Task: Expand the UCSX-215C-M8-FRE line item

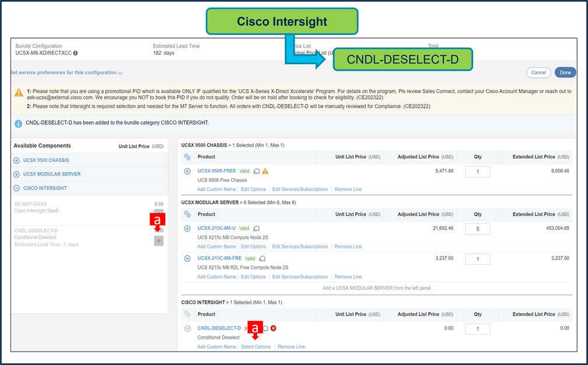Action: tap(187, 258)
